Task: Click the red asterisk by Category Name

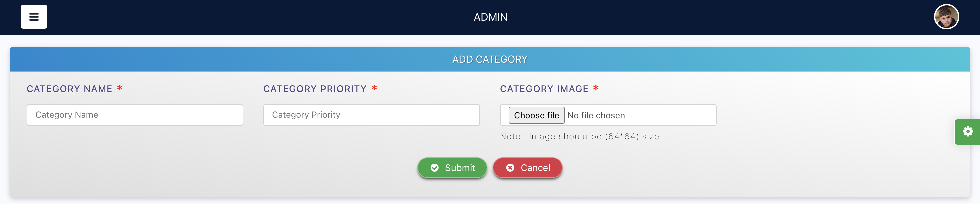Action: (120, 88)
